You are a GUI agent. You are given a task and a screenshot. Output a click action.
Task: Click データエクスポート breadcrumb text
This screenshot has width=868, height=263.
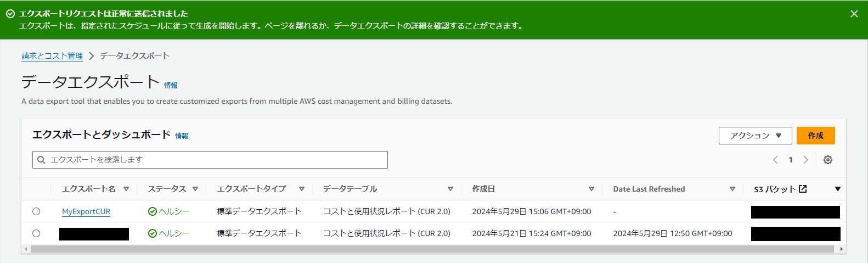pyautogui.click(x=134, y=56)
